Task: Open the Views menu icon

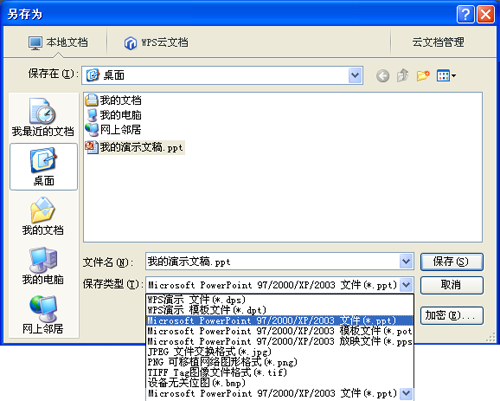Action: (446, 76)
